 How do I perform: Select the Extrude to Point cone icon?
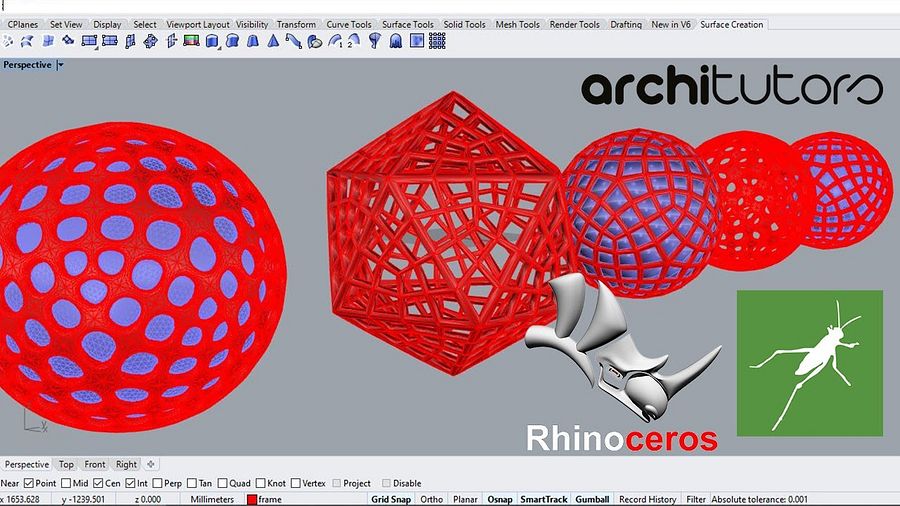pos(273,41)
